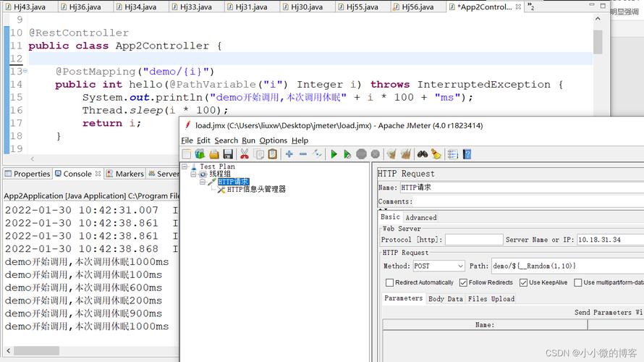Open JMeter Help icon
Viewport: 644px width, 362px height.
click(x=467, y=154)
